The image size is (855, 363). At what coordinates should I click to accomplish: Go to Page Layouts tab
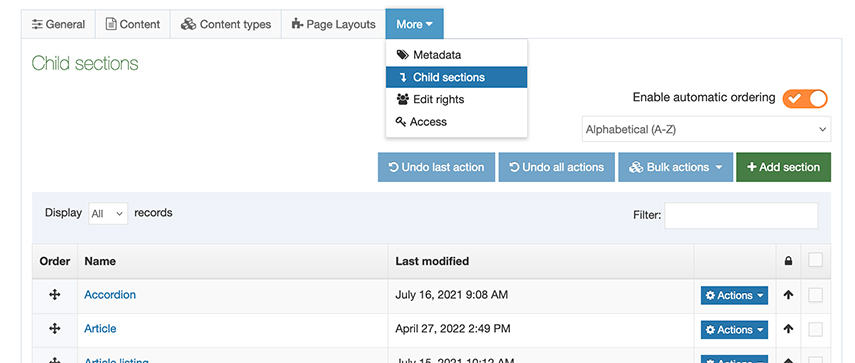[x=333, y=25]
